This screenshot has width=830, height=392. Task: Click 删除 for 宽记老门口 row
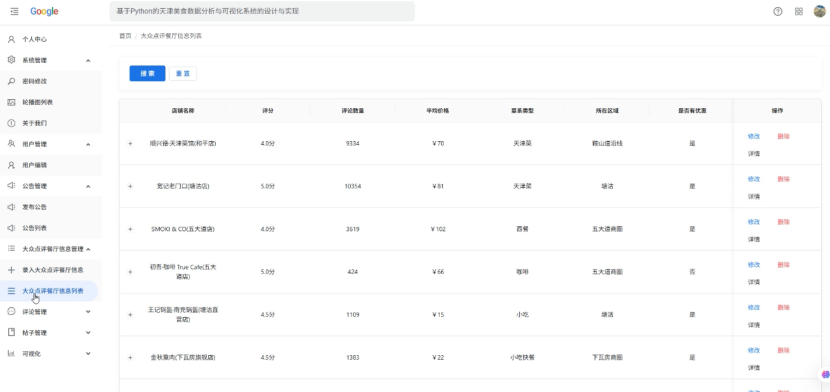pyautogui.click(x=783, y=179)
